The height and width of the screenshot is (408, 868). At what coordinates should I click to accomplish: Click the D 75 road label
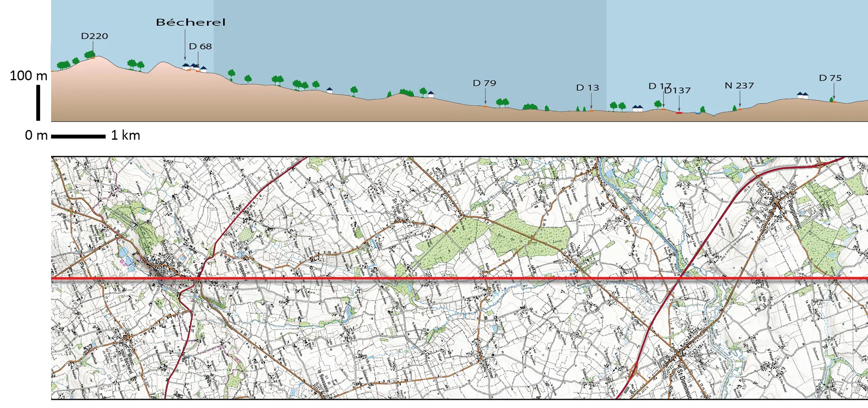(830, 78)
